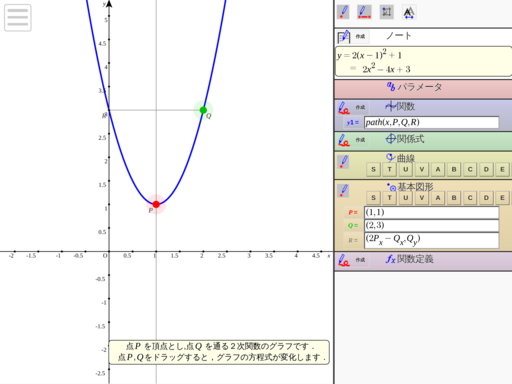Edit the path(x,P,Q,R) function field
512x384 pixels.
pos(431,122)
